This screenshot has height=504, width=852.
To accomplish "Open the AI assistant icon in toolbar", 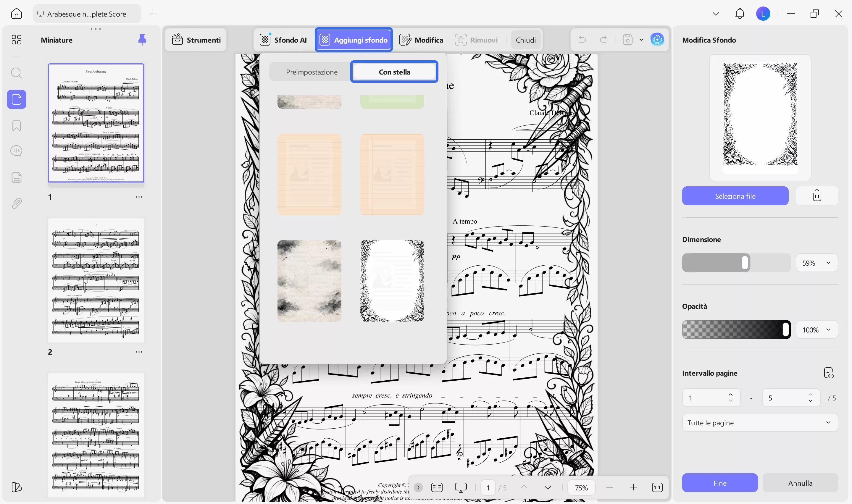I will [x=657, y=40].
